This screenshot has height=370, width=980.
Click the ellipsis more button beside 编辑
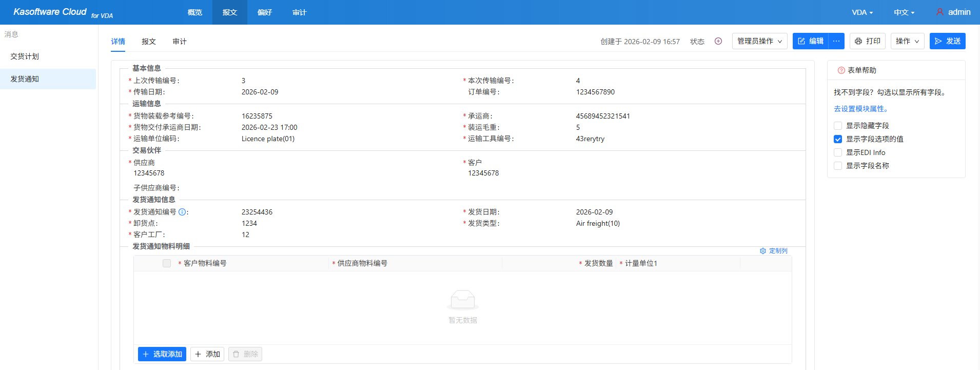click(836, 41)
